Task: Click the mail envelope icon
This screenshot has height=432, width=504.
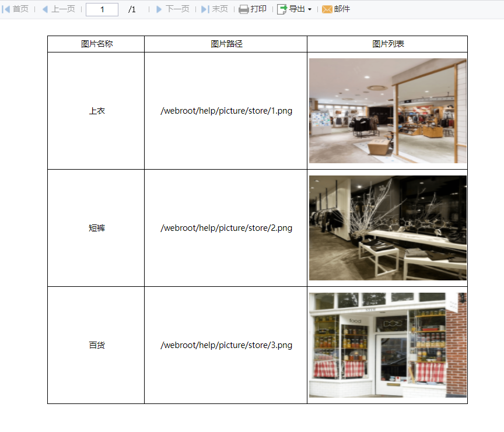Action: [x=327, y=9]
